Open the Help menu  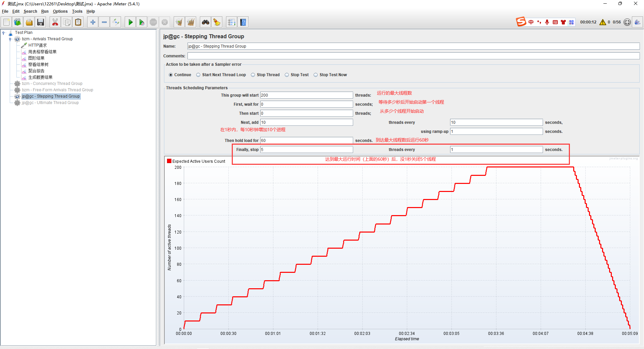click(91, 11)
